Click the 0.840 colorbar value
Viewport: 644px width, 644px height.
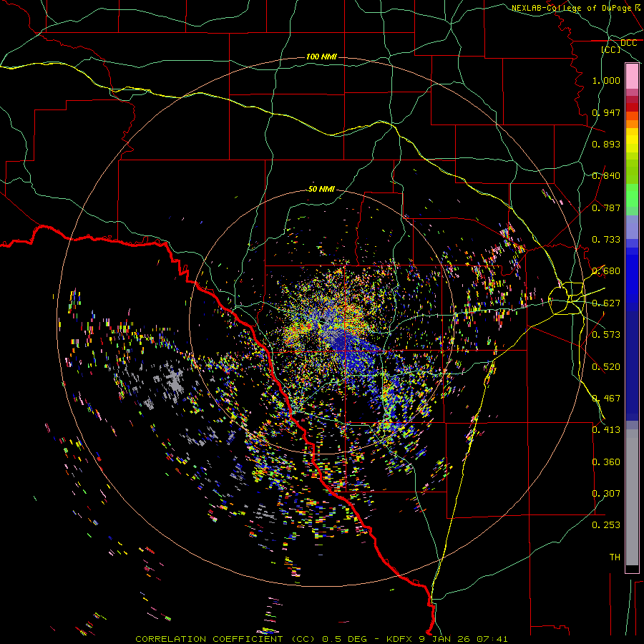click(x=606, y=176)
